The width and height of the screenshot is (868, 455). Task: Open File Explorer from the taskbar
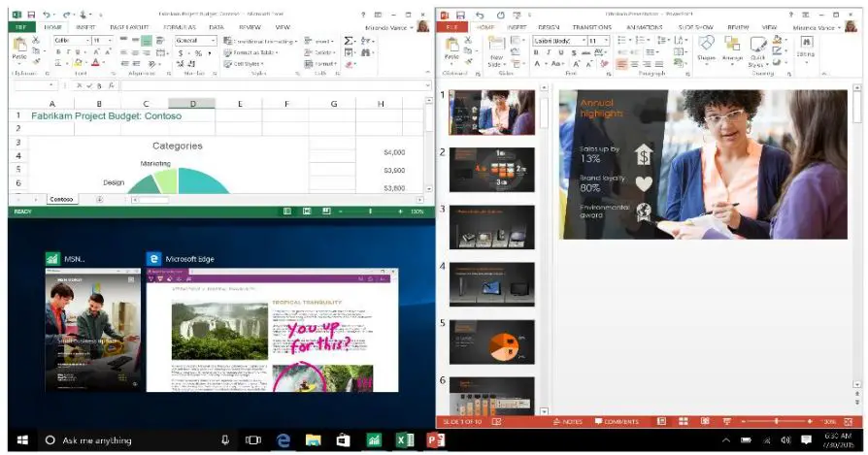(x=314, y=440)
